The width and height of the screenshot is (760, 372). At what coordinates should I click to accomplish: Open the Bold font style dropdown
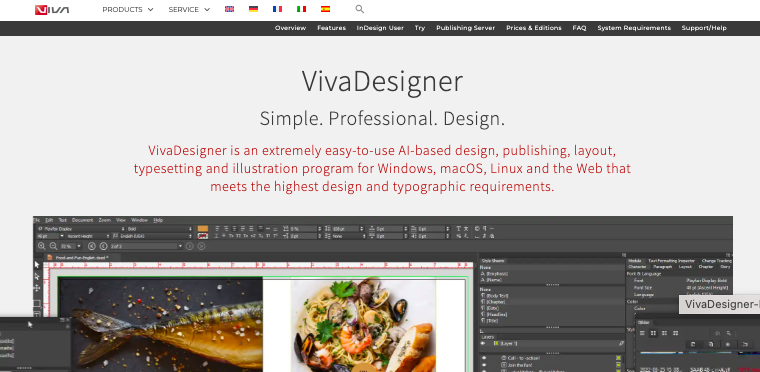pyautogui.click(x=159, y=228)
